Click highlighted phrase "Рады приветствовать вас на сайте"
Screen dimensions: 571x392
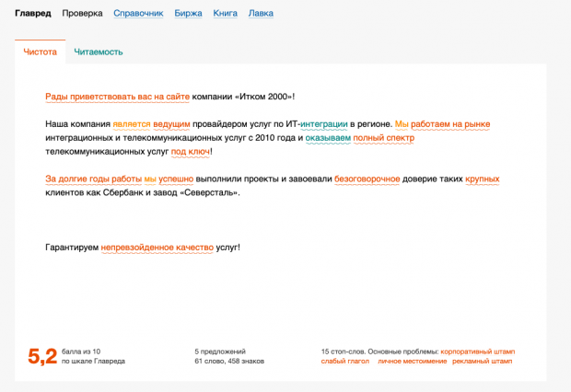117,97
